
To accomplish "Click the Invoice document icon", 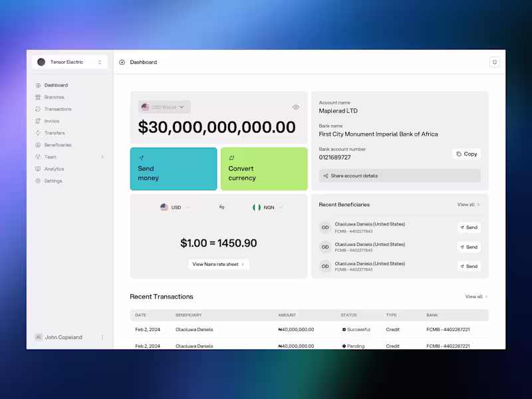I will [38, 121].
